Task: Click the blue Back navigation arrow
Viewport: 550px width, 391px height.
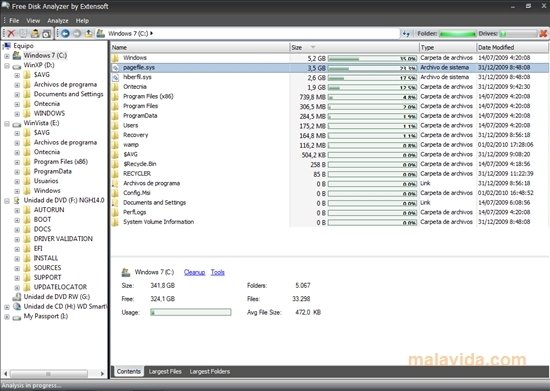Action: click(65, 34)
